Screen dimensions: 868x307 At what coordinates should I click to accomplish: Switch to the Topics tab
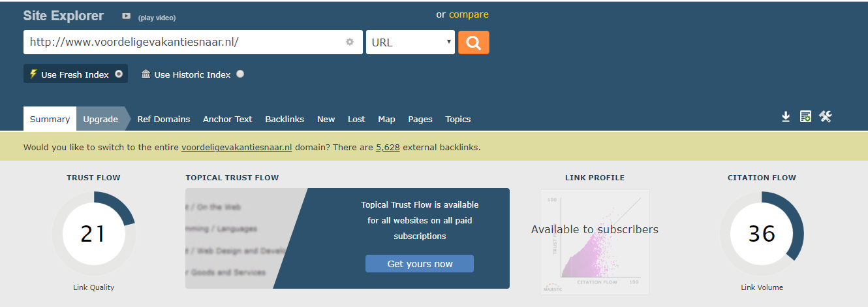point(458,119)
